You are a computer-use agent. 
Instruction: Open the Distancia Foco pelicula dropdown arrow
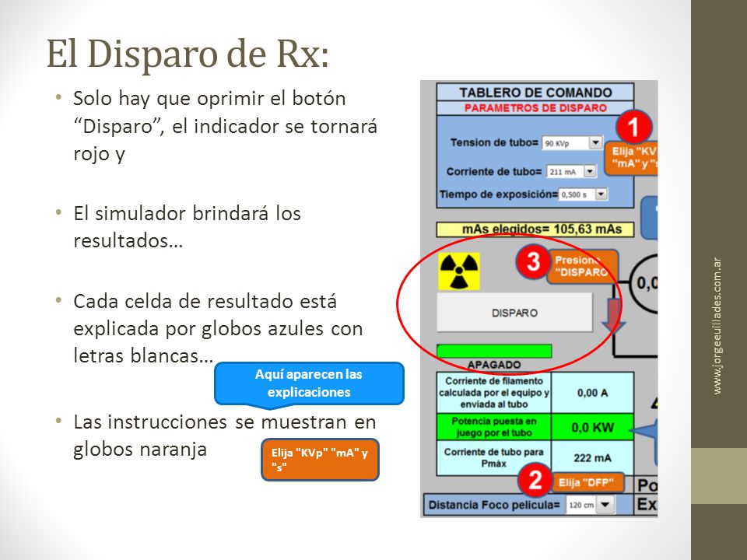pyautogui.click(x=605, y=504)
